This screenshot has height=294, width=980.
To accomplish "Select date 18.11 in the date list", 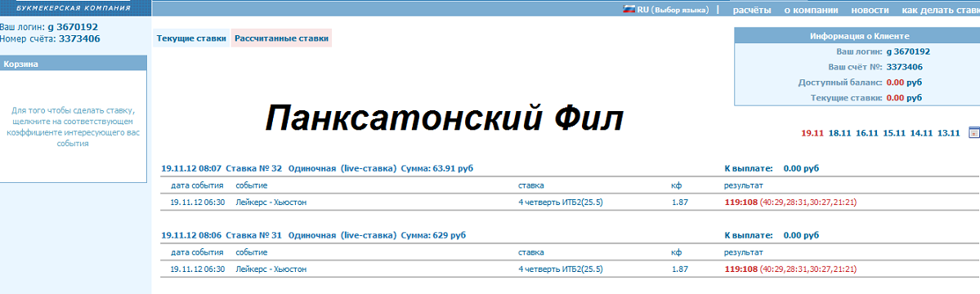I will [x=840, y=133].
